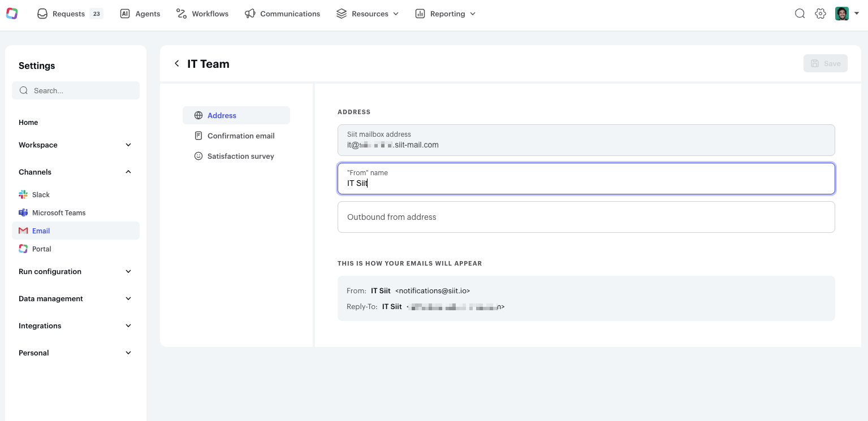Screen dimensions: 868x421
Task: Open settings via the gear icon
Action: 821,14
